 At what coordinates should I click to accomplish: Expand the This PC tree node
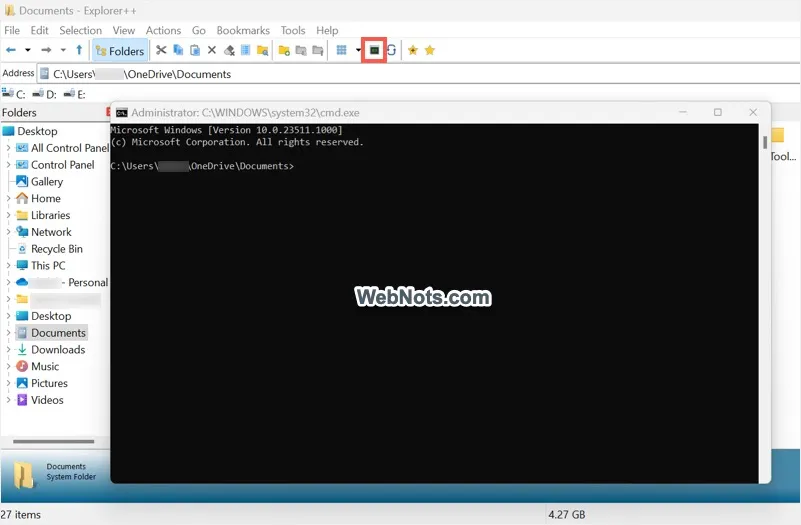[8, 266]
